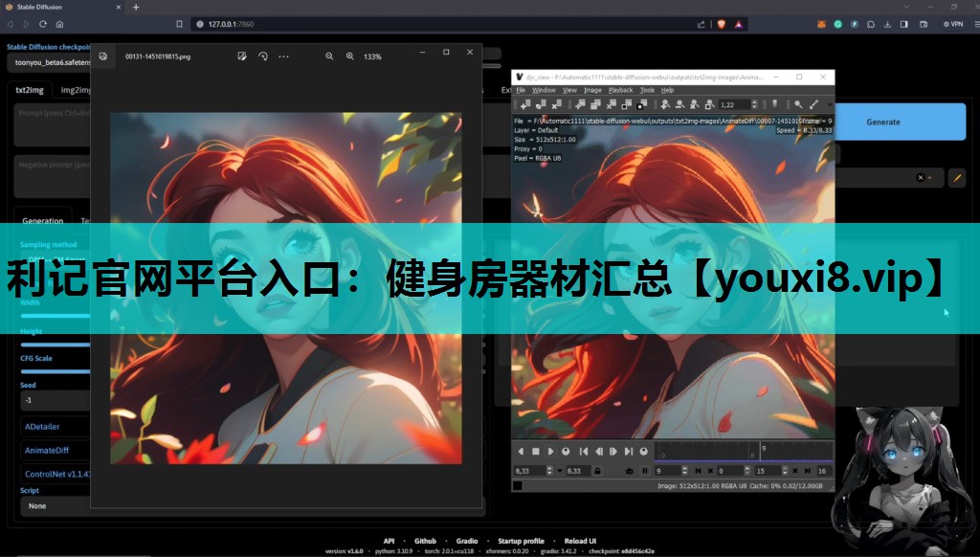Expand the ControlNet v1.1 section

click(56, 474)
